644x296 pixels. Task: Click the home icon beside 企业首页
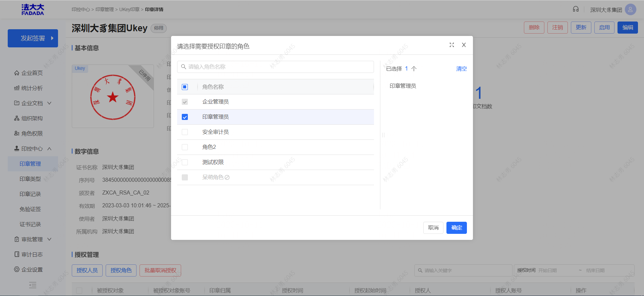[17, 73]
